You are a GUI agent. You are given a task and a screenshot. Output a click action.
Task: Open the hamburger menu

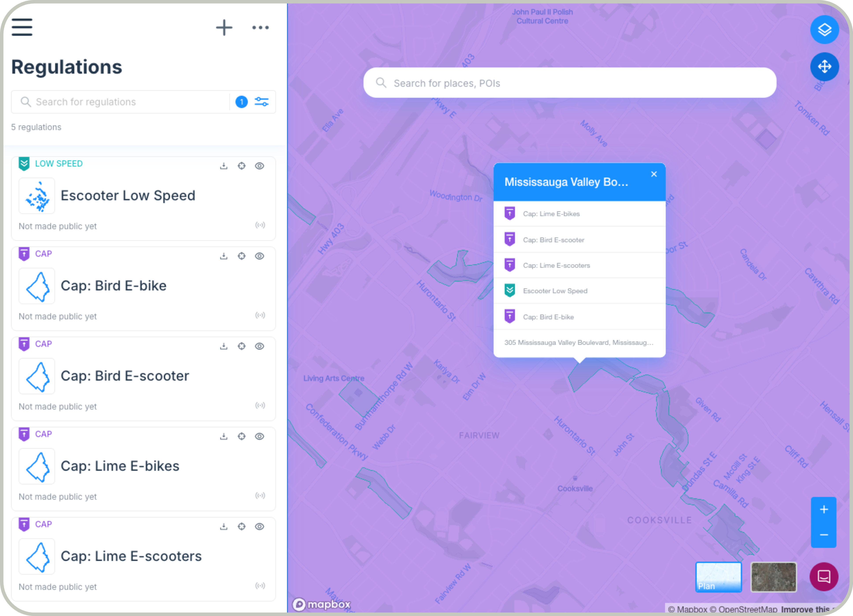click(22, 27)
